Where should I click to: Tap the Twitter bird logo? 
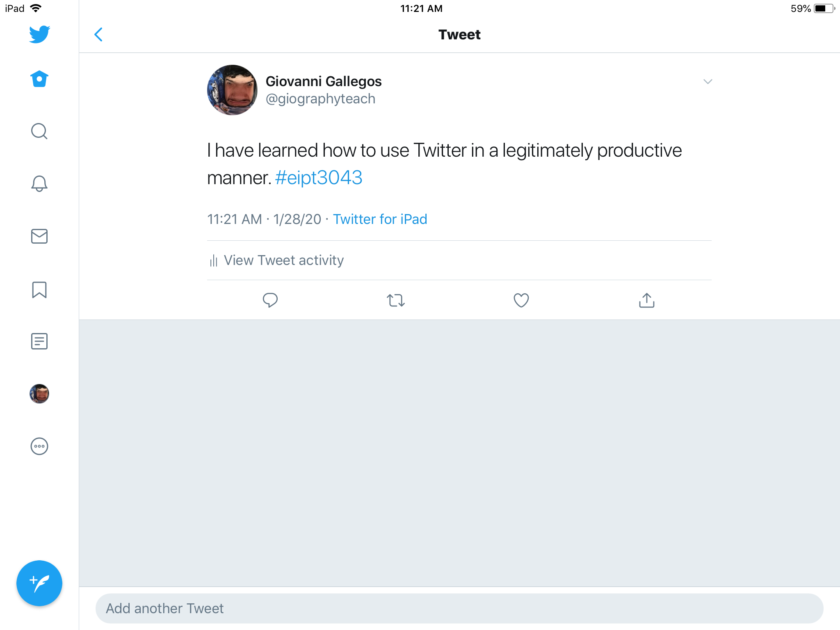coord(39,34)
